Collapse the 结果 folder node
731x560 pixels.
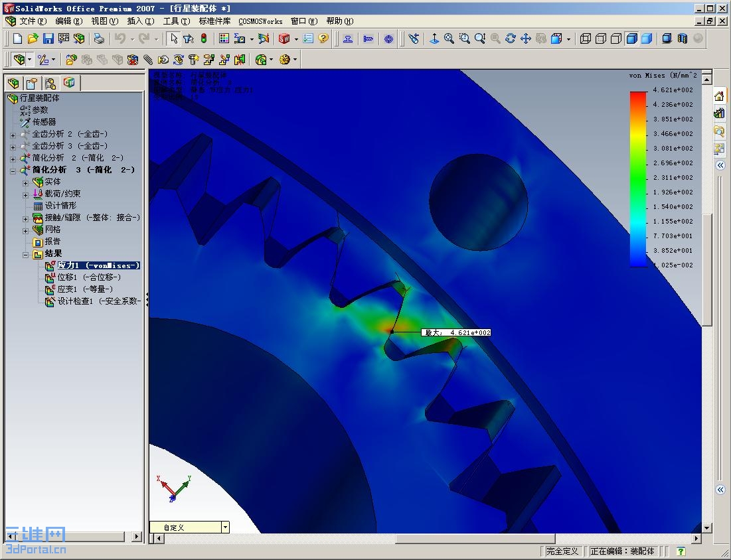click(x=26, y=255)
